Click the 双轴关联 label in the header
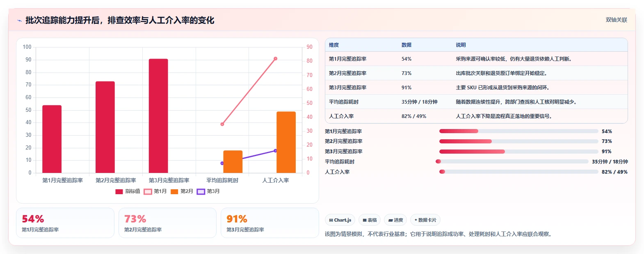The image size is (644, 254). 616,20
